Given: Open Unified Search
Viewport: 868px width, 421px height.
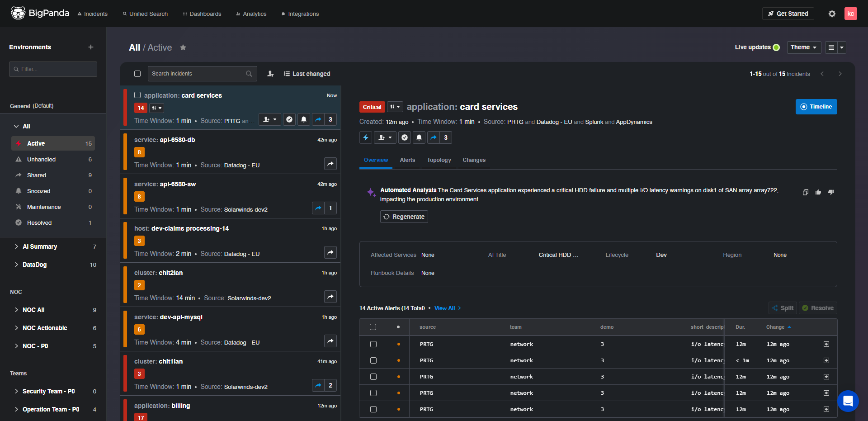Looking at the screenshot, I should [145, 14].
